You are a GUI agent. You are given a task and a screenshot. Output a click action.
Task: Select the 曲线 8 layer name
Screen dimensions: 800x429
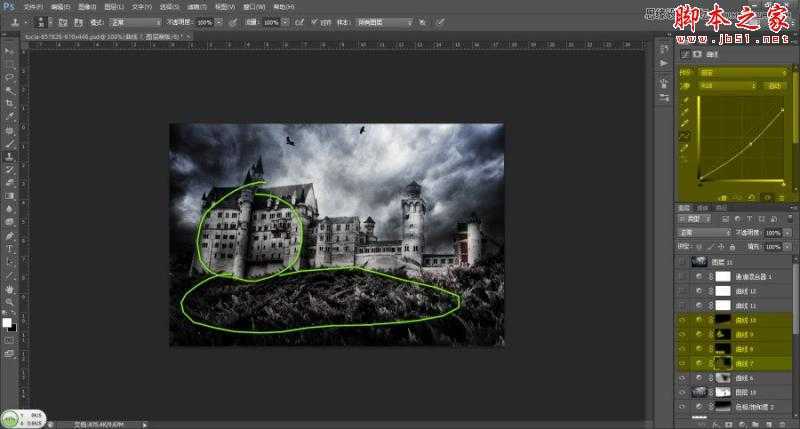[744, 349]
